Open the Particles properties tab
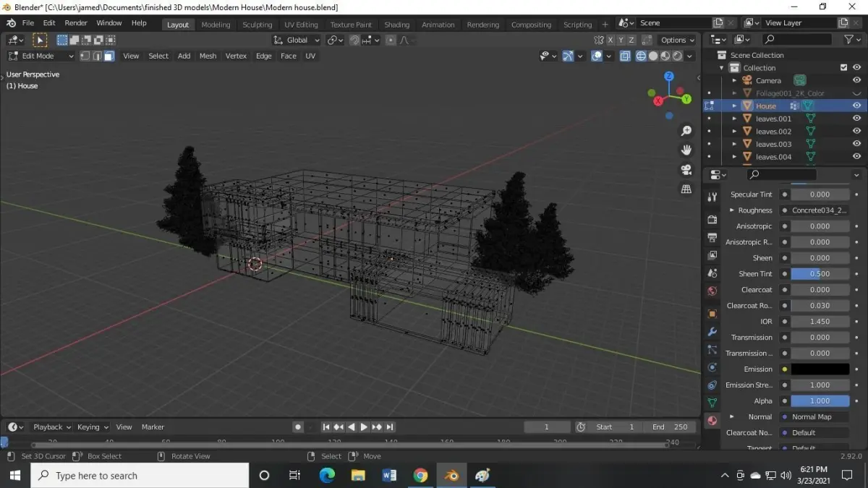 coord(712,350)
